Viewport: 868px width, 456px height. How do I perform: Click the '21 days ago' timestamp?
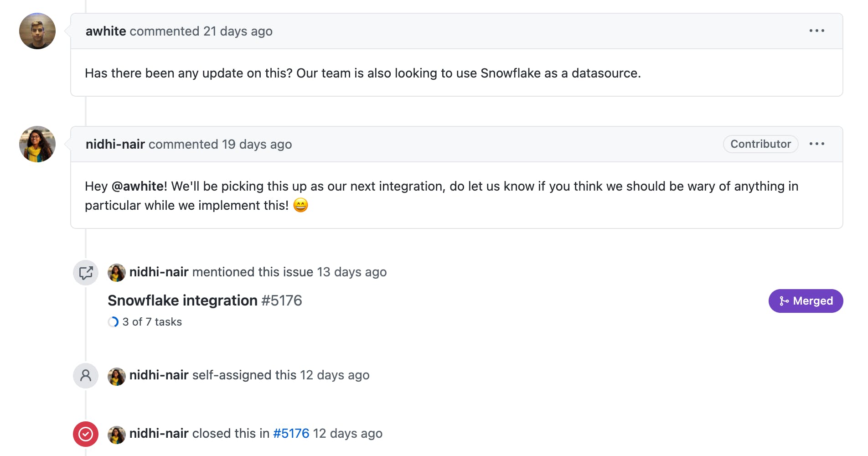238,31
